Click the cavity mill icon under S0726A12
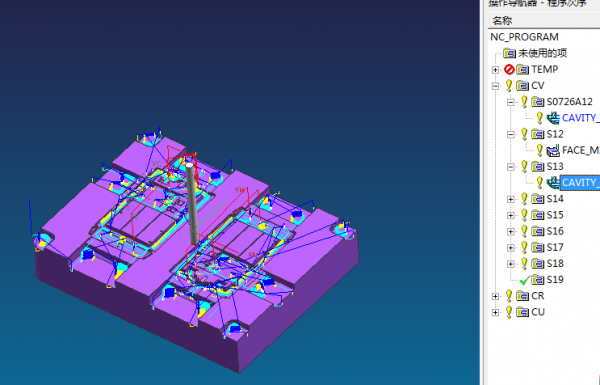 pos(553,118)
